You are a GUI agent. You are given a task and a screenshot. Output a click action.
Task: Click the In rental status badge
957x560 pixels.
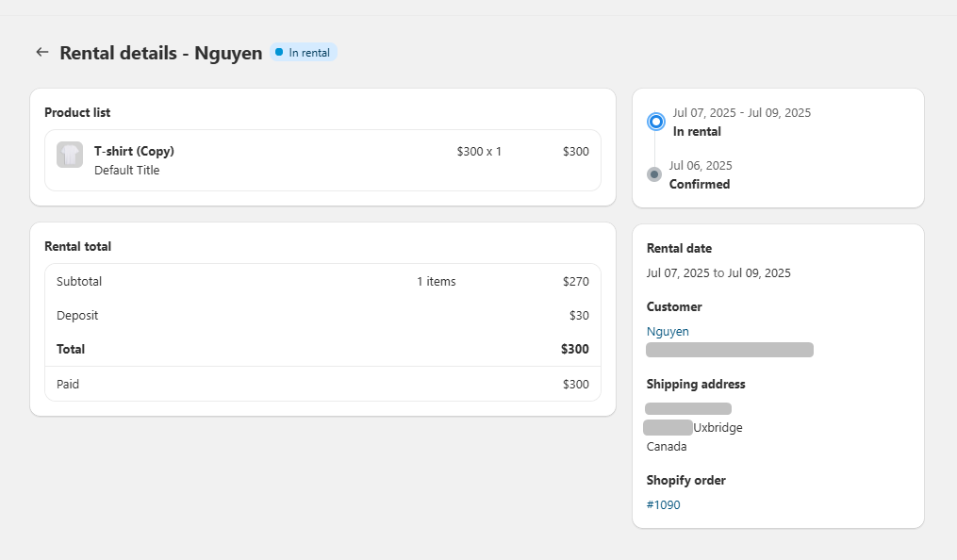point(303,53)
